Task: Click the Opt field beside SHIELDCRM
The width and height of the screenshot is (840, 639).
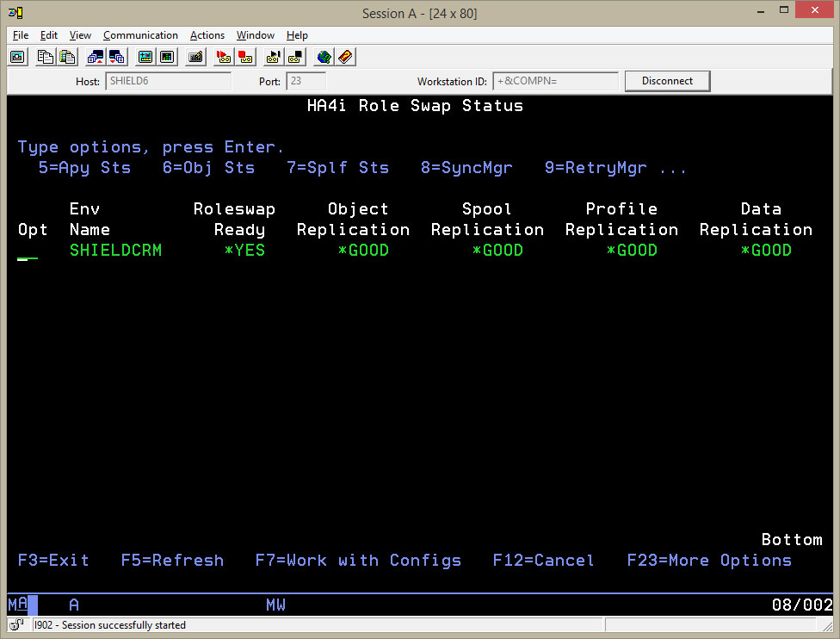Action: (28, 251)
